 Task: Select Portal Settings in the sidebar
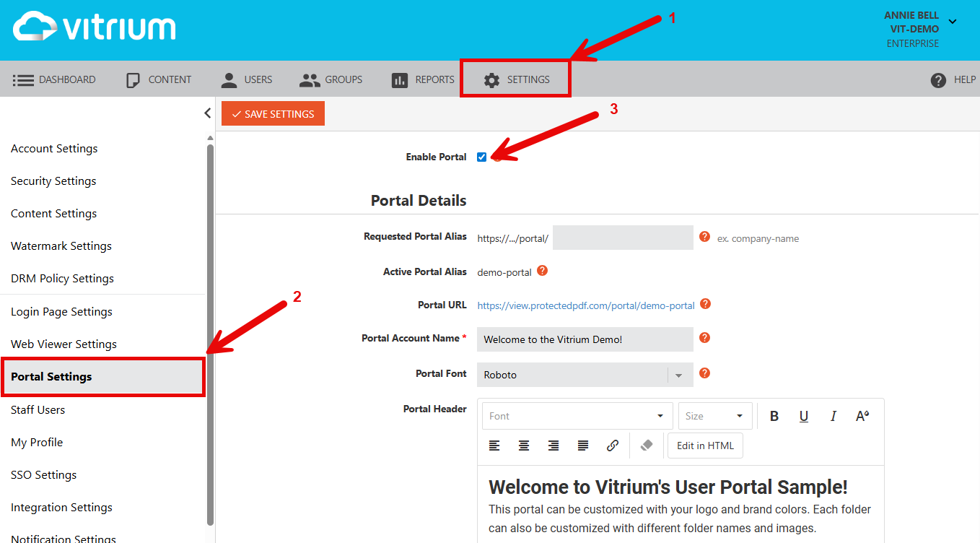click(x=102, y=377)
